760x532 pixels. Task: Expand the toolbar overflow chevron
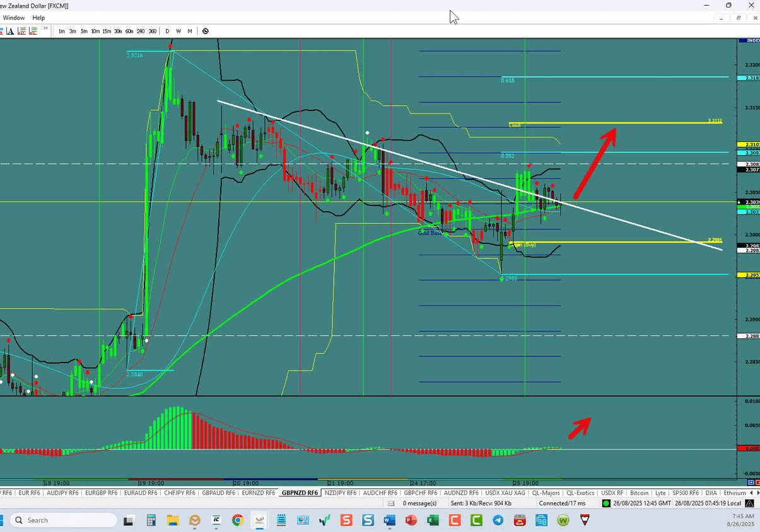pos(45,28)
